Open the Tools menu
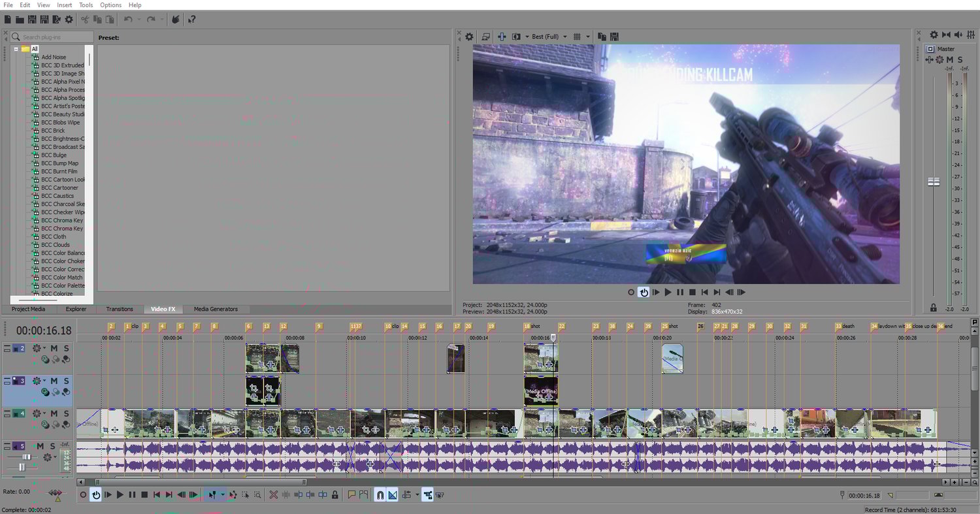Screen dimensions: 980x514 (x=86, y=5)
